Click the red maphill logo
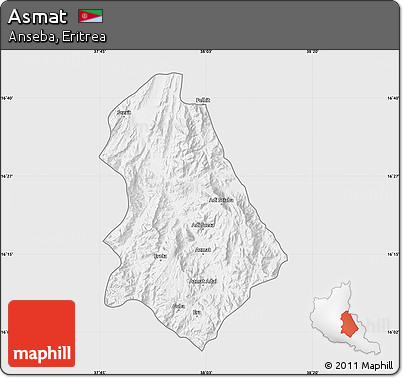The height and width of the screenshot is (378, 403). click(x=42, y=333)
